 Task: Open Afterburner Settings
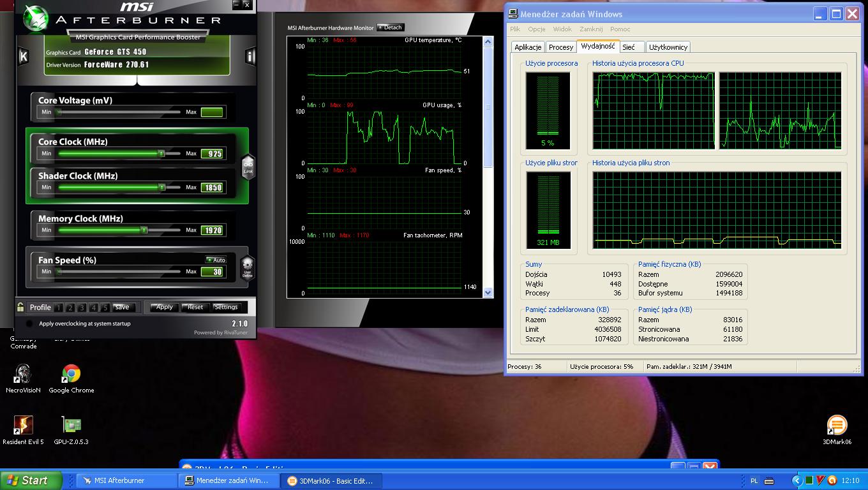click(x=226, y=307)
